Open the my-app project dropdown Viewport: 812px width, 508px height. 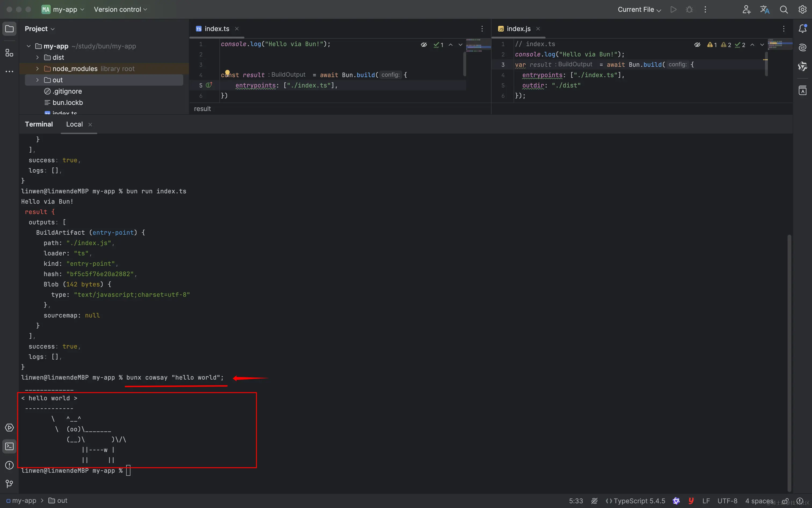(x=63, y=9)
